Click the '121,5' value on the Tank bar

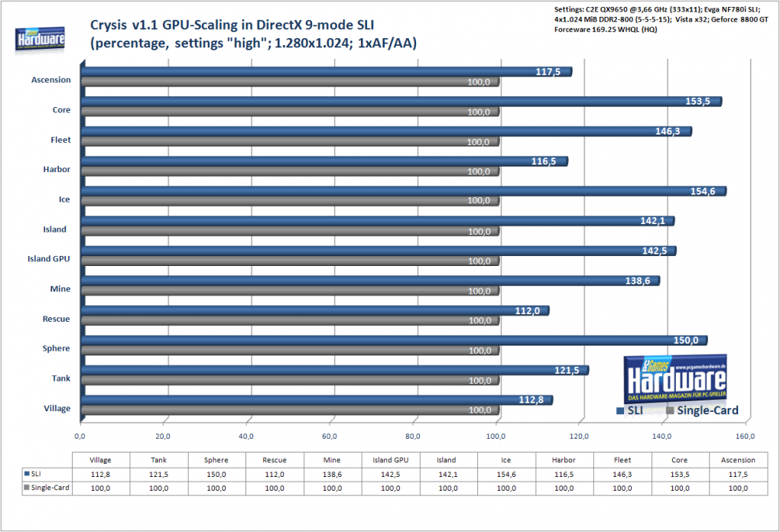pos(567,370)
